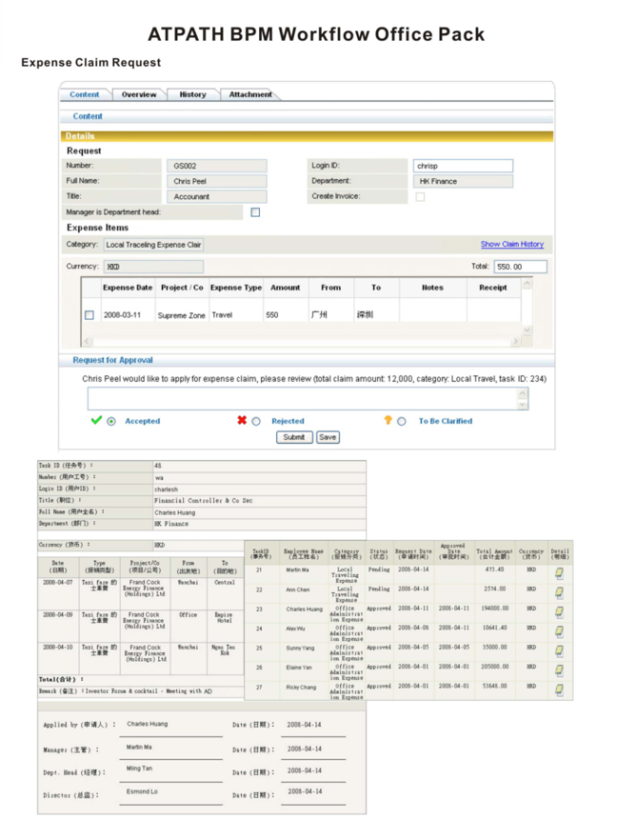Open the Category dropdown
This screenshot has height=840, width=617.
153,245
